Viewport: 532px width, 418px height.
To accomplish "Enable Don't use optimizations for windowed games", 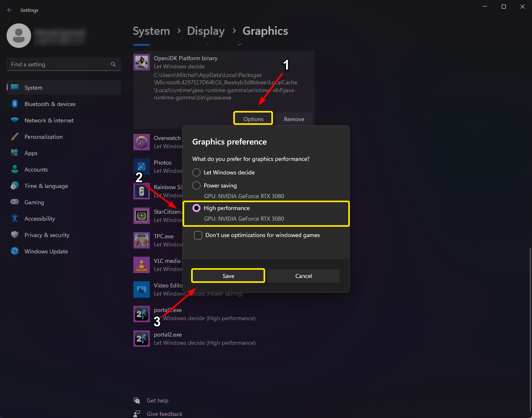I will click(x=198, y=235).
